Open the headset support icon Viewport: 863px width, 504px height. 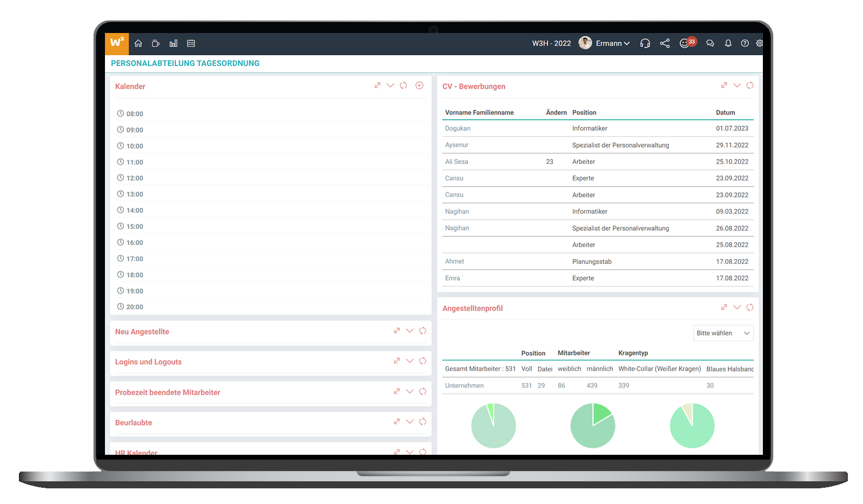(x=645, y=43)
